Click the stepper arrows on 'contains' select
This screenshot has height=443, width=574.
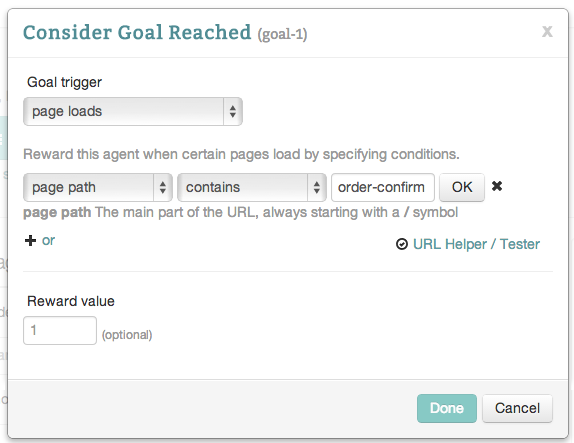pyautogui.click(x=317, y=187)
